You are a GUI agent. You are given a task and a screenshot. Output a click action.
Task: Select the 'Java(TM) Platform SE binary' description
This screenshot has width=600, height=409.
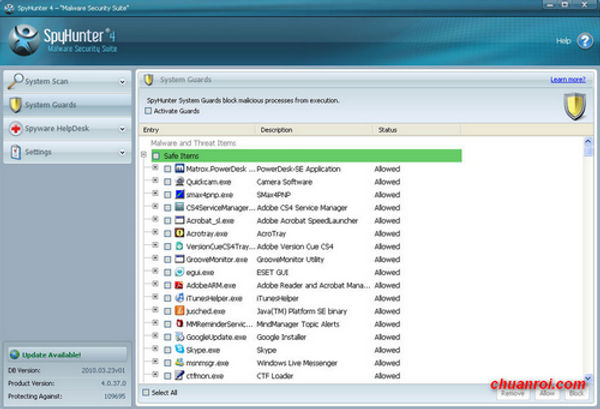click(x=302, y=311)
